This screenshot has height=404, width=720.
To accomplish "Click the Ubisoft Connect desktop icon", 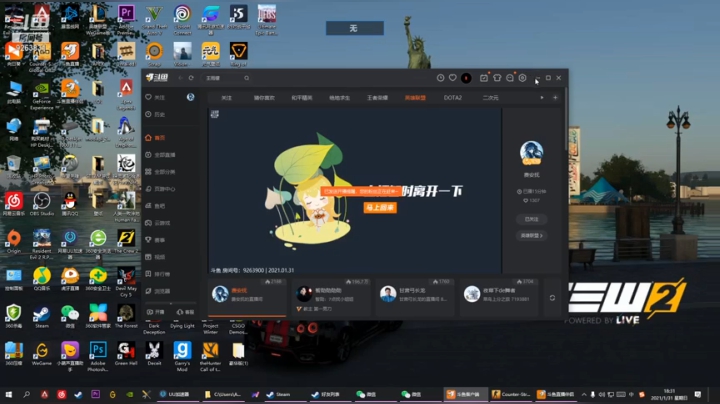I will point(182,19).
